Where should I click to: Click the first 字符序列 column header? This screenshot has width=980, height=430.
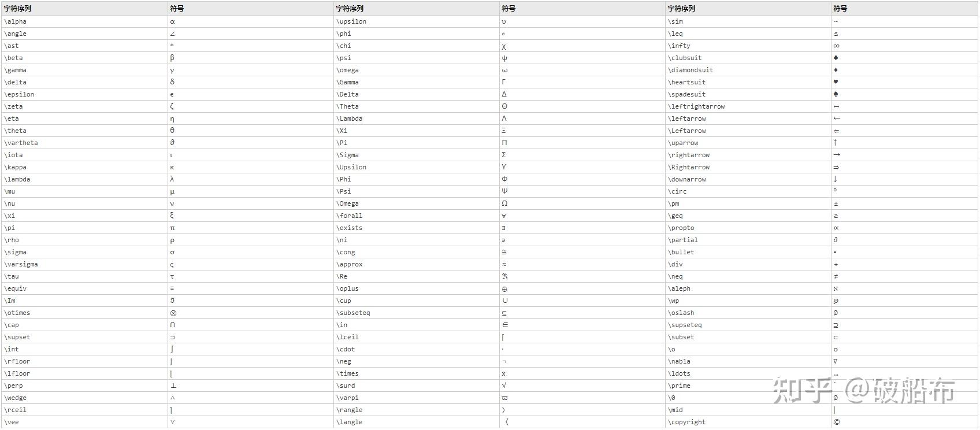tap(17, 9)
